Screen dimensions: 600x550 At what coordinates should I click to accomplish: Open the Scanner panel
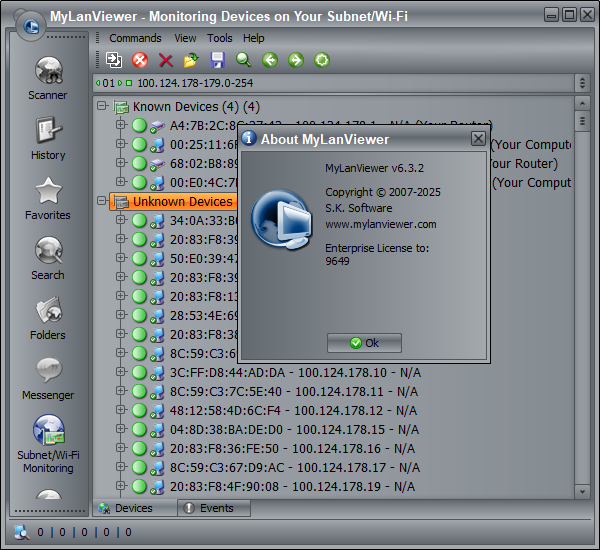[48, 78]
